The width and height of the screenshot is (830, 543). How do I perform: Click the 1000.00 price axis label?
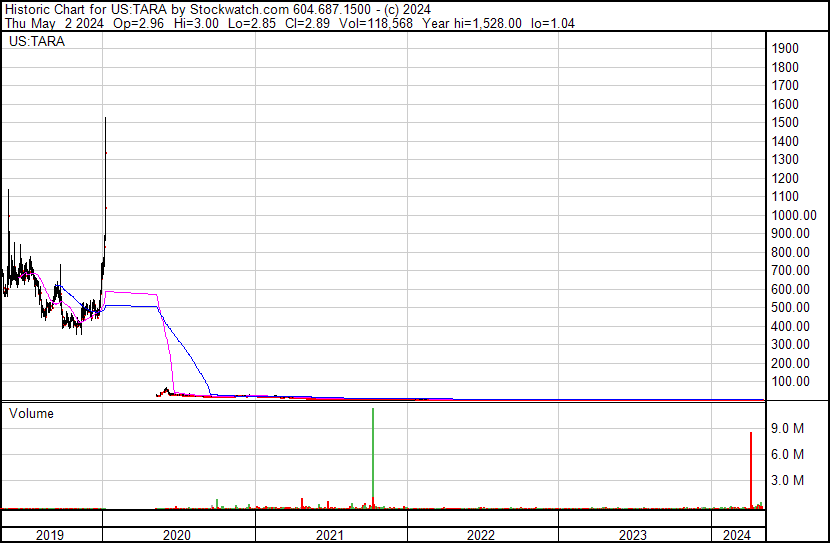point(794,215)
